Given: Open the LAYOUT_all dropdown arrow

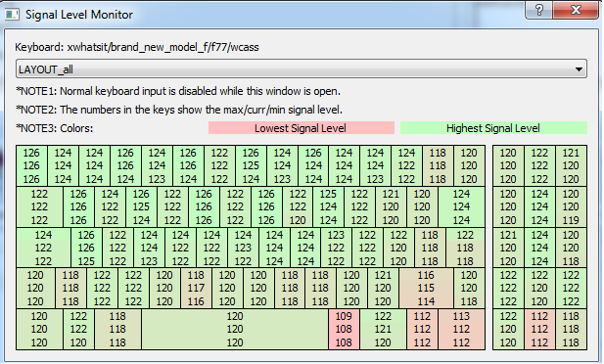Looking at the screenshot, I should [579, 69].
